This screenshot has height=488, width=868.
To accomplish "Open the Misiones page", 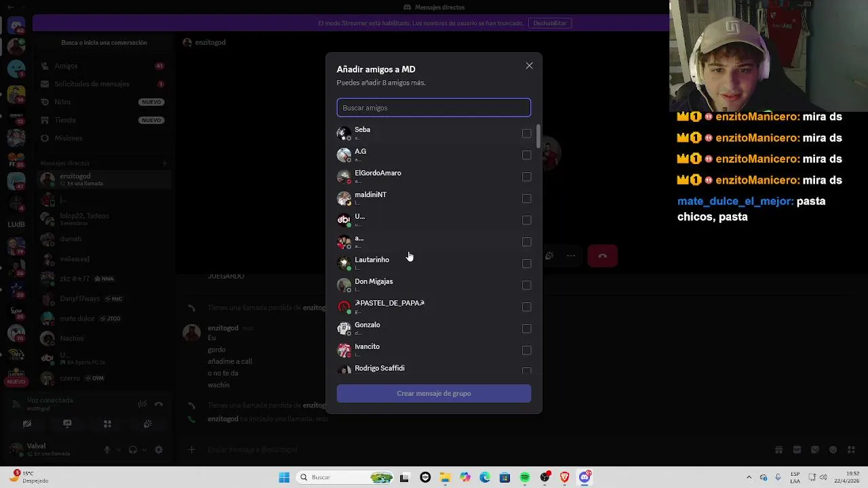I will 103,138.
